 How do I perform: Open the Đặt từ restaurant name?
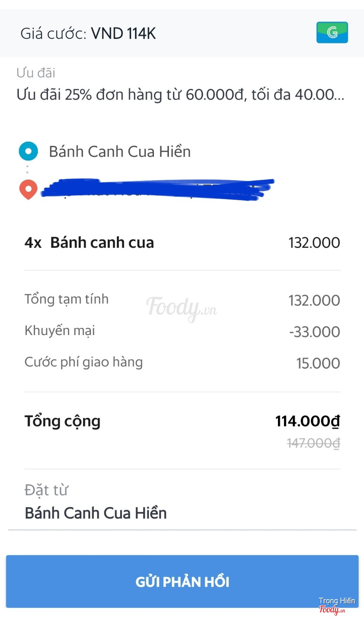point(95,513)
